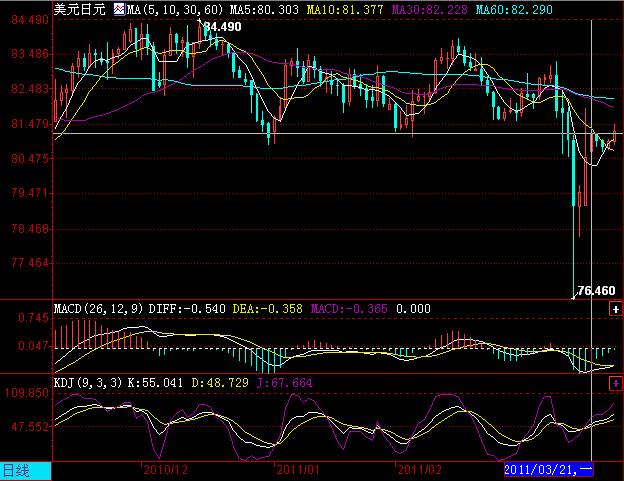Click the 0.745 MACD axis label

[33, 318]
